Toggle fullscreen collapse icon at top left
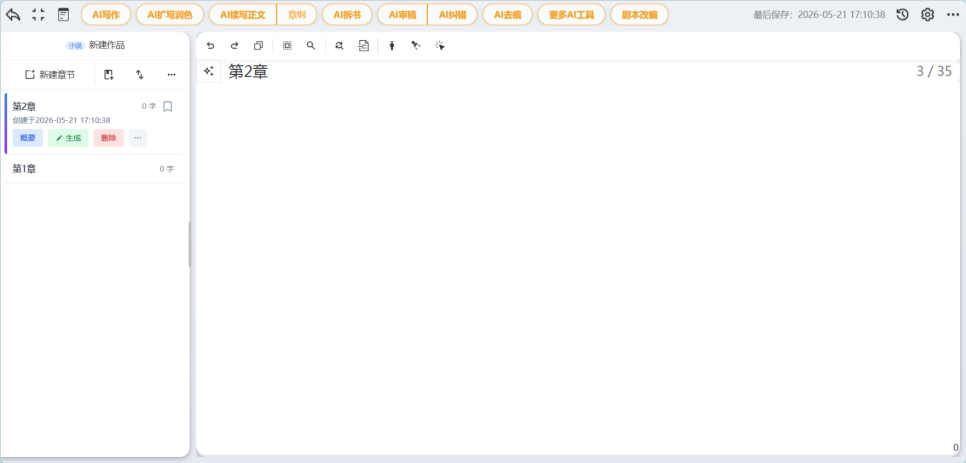 point(38,15)
